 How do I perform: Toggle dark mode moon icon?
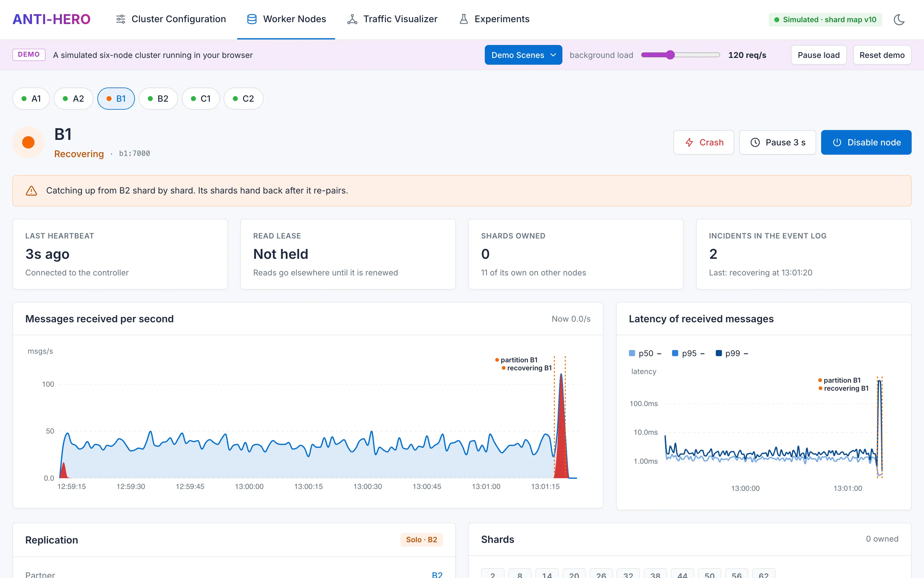point(899,19)
